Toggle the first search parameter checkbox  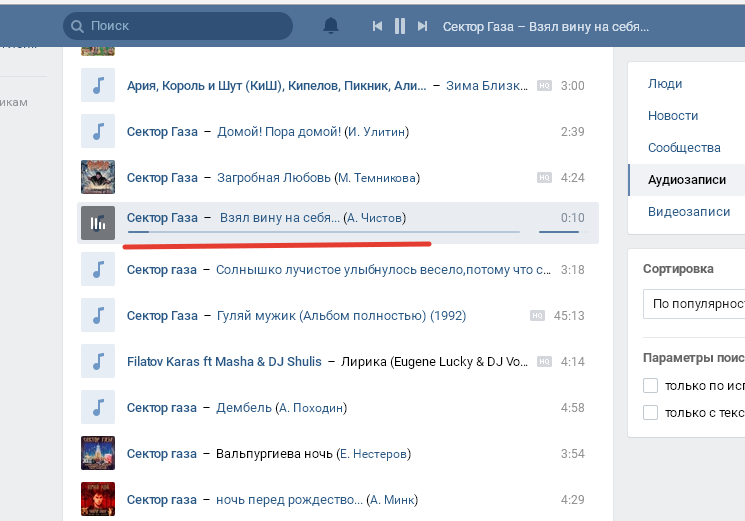tap(651, 386)
